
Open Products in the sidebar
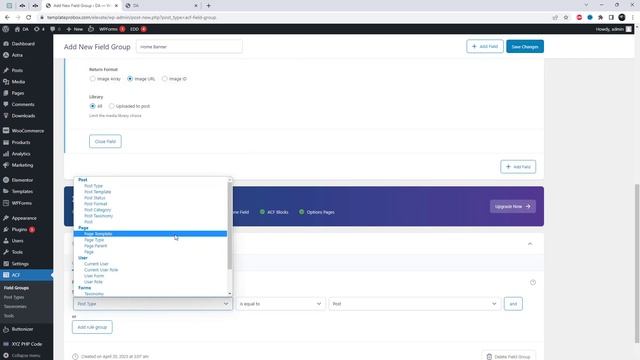point(21,142)
